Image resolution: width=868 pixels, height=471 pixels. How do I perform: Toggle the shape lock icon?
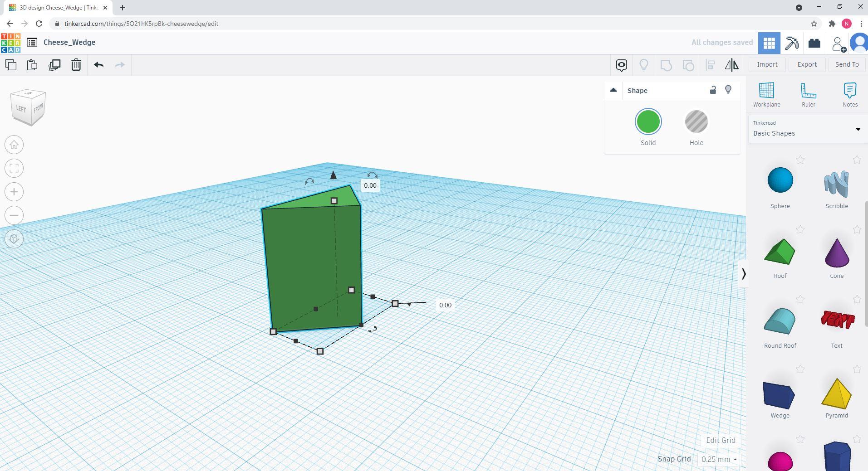[713, 90]
